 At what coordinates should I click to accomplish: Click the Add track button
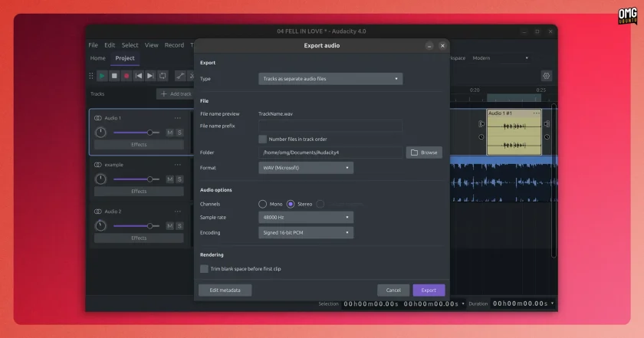tap(176, 94)
